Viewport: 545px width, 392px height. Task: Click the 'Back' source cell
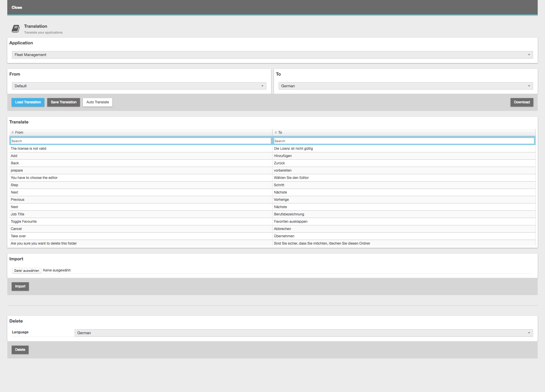point(141,163)
